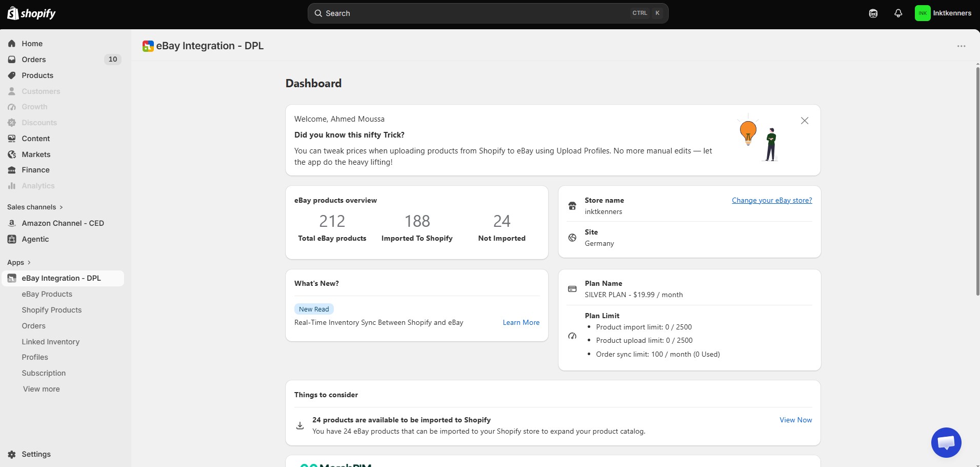Image resolution: width=980 pixels, height=467 pixels.
Task: Click the Customers person icon
Action: 12,91
